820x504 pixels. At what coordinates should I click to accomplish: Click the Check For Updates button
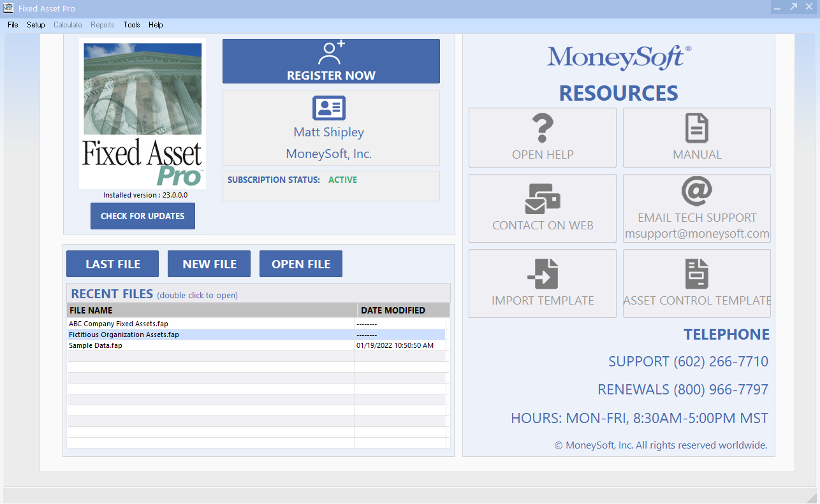pyautogui.click(x=142, y=215)
